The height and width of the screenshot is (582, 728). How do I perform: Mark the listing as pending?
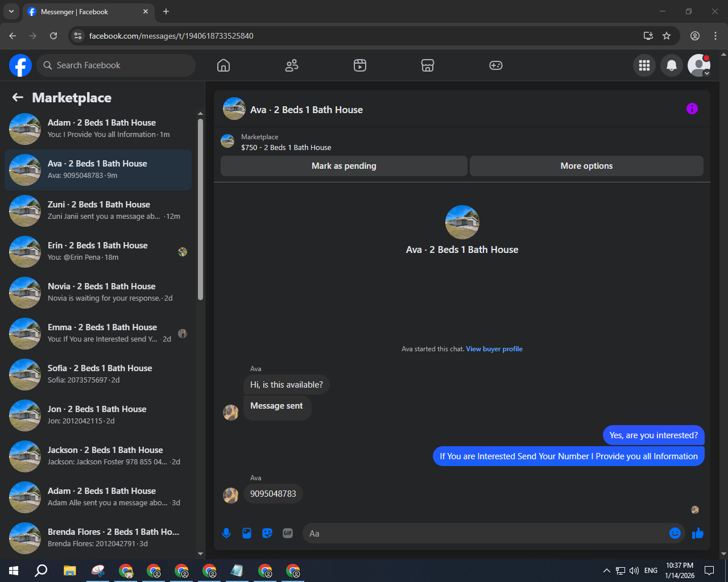click(344, 166)
